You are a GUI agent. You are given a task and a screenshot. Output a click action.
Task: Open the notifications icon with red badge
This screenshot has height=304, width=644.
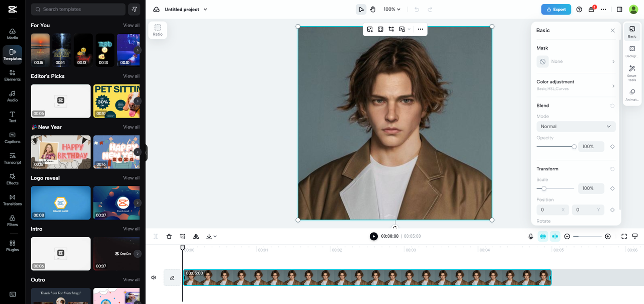tap(592, 9)
